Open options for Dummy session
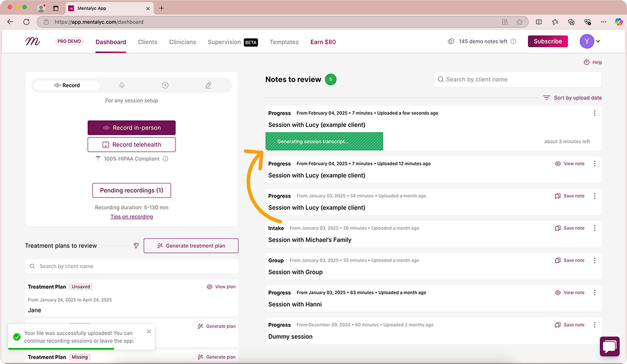The height and width of the screenshot is (364, 627). pyautogui.click(x=595, y=325)
